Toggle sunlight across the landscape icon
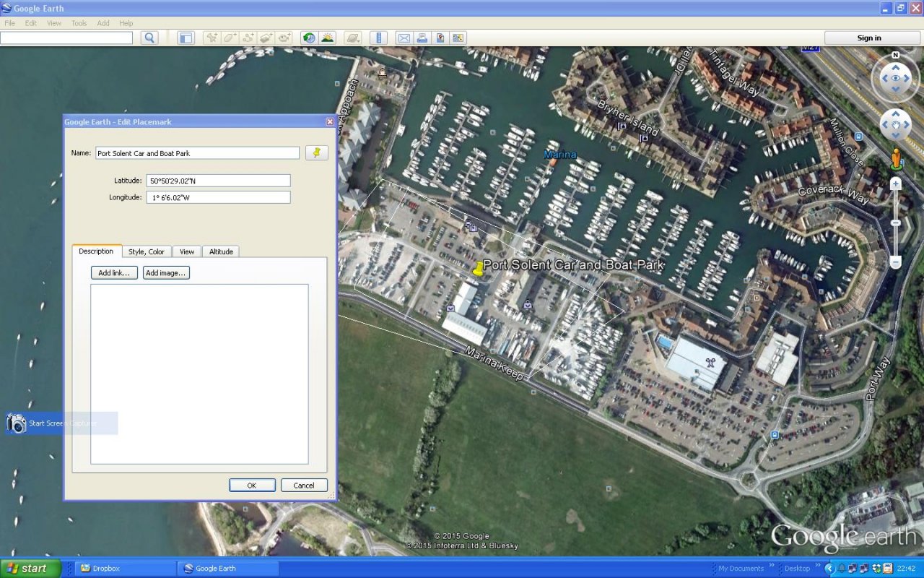This screenshot has height=578, width=924. (327, 38)
